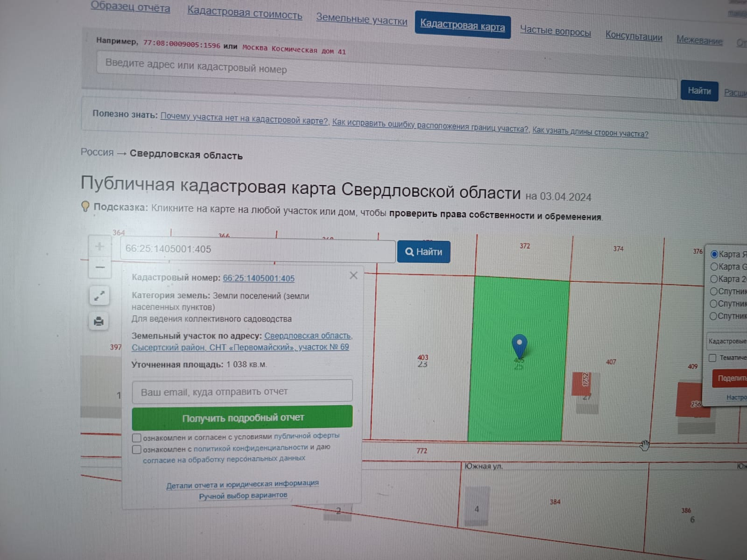Click the top Найти search button
747x560 pixels.
coord(699,91)
